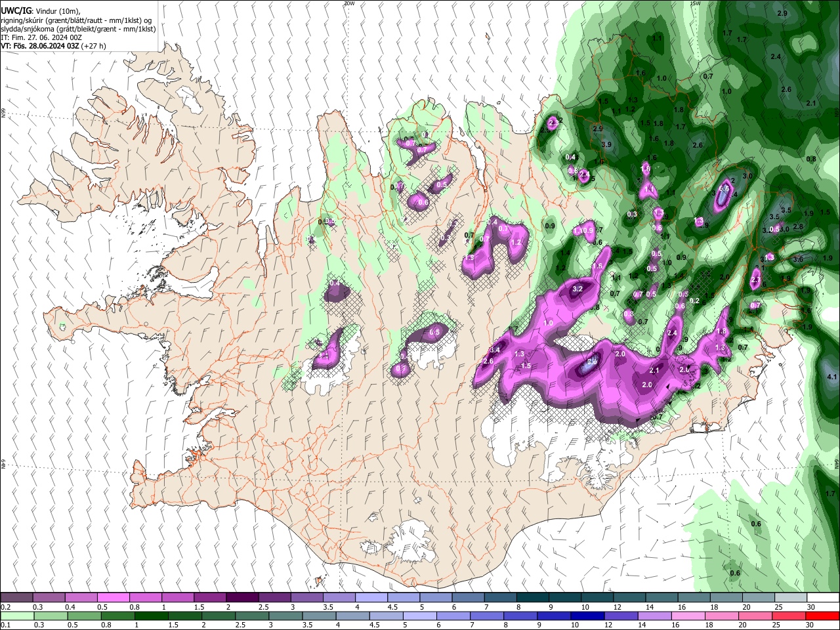Pick the dark teal 9 snow scale swatch
840x630 pixels.
[565, 598]
